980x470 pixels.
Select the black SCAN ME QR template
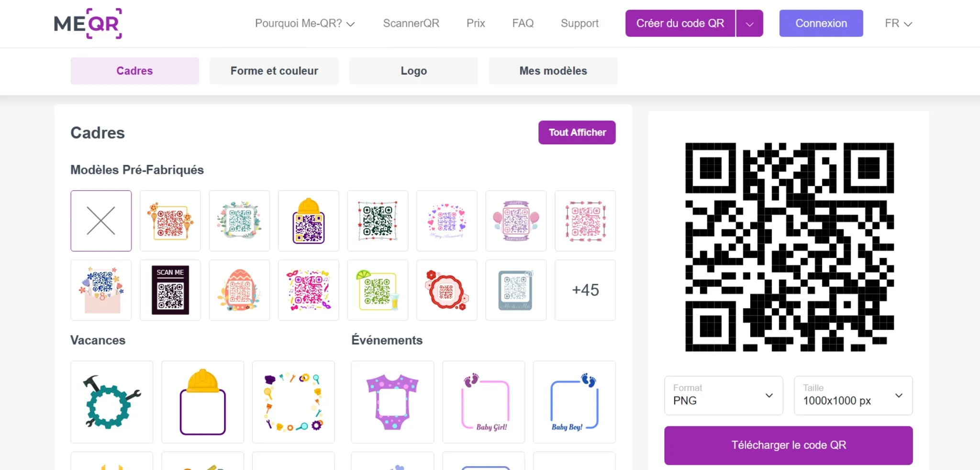[170, 290]
